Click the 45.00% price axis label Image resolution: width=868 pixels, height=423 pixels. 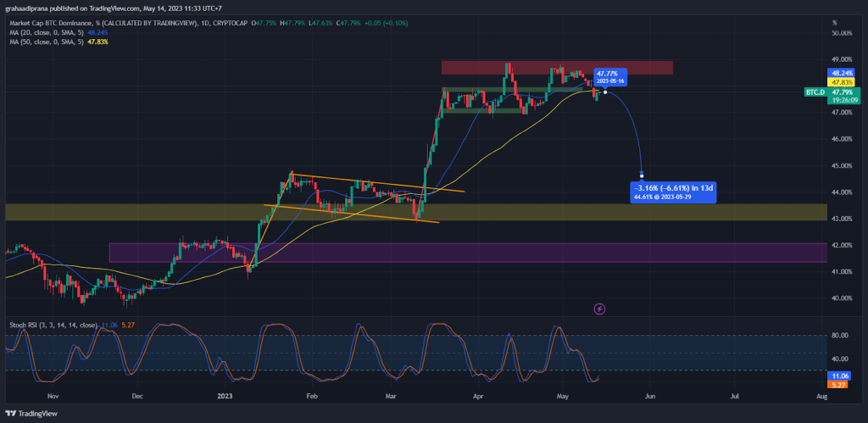[842, 165]
